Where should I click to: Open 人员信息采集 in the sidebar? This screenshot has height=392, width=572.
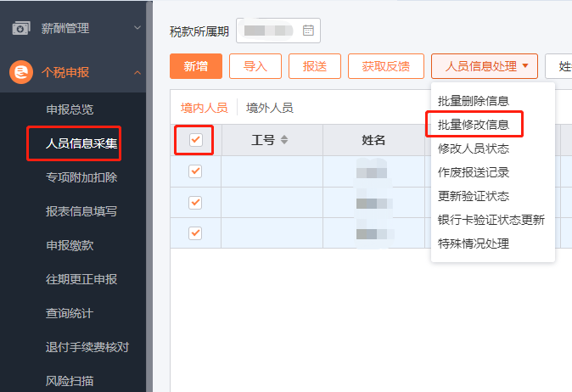(81, 143)
